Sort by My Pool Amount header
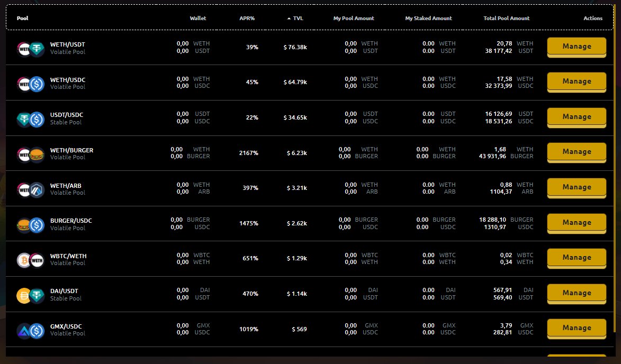The height and width of the screenshot is (364, 621). [x=354, y=18]
